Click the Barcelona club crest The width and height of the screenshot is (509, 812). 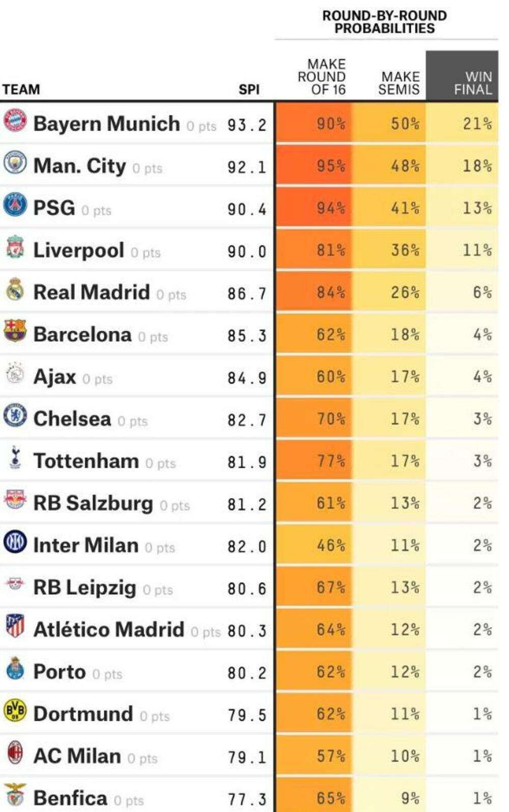click(x=15, y=331)
